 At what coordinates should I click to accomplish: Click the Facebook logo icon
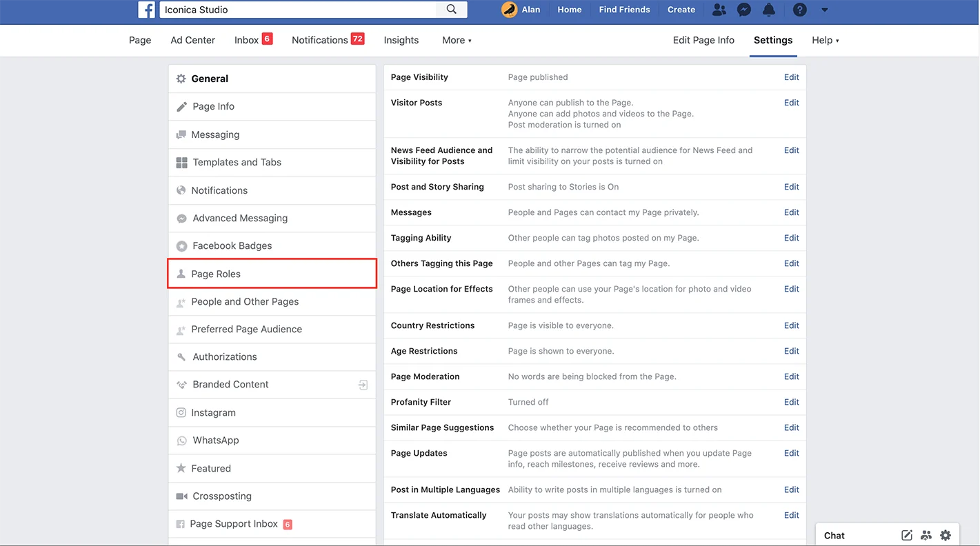pos(146,10)
